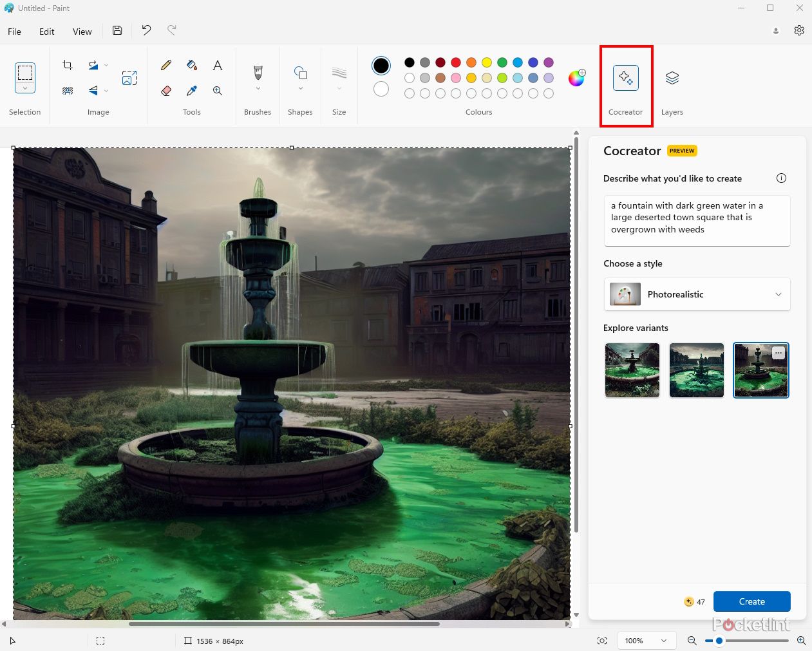
Task: Pick the yellow colour swatch
Action: [x=487, y=62]
